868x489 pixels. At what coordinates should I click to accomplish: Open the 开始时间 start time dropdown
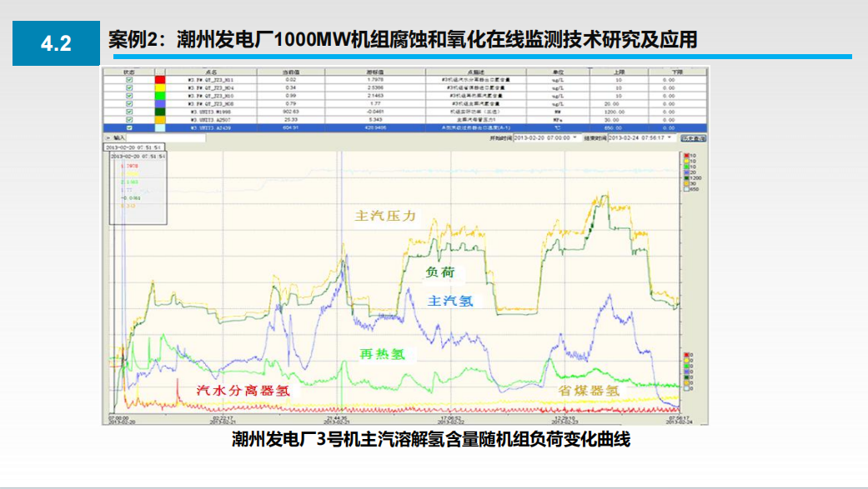click(x=574, y=137)
